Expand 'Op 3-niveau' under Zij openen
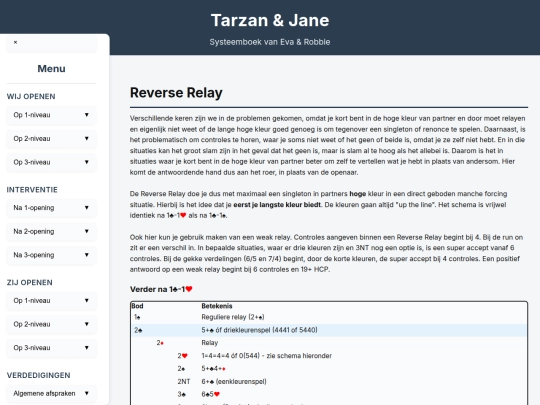The height and width of the screenshot is (405, 540). pyautogui.click(x=51, y=348)
